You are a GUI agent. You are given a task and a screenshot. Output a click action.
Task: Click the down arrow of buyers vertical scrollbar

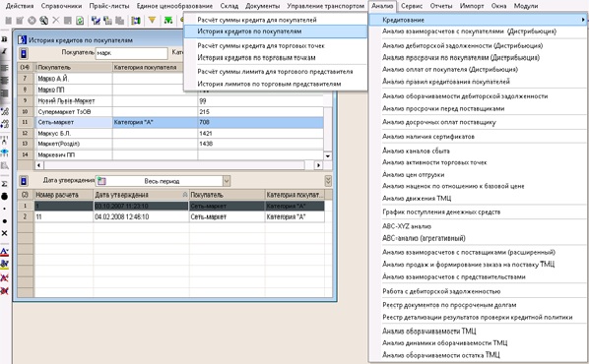pos(328,156)
